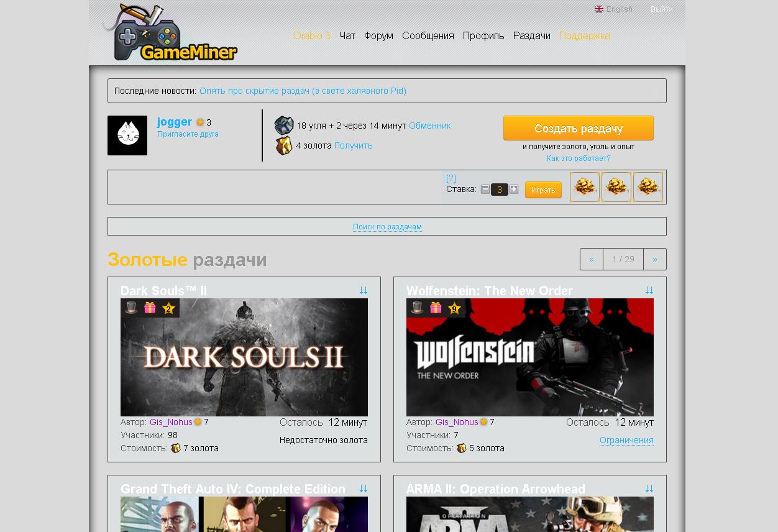Open Профиль menu item
Image resolution: width=778 pixels, height=532 pixels.
pyautogui.click(x=483, y=35)
